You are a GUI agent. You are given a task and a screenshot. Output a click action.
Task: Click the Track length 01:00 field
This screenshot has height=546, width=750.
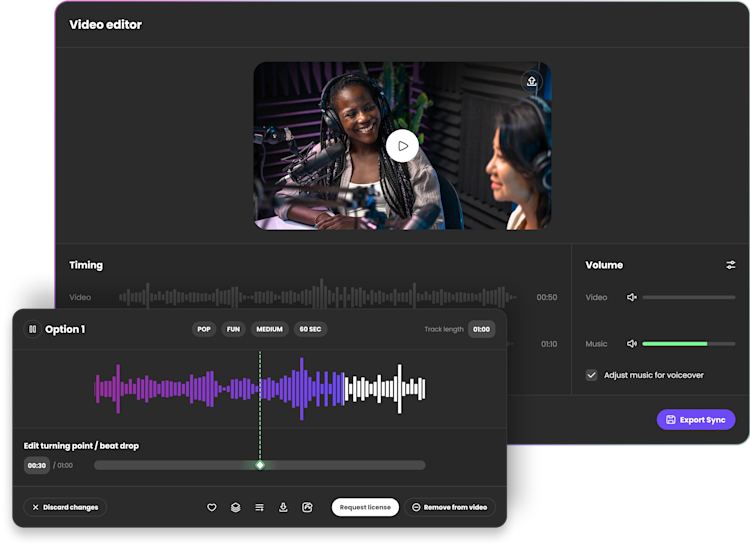pos(481,329)
